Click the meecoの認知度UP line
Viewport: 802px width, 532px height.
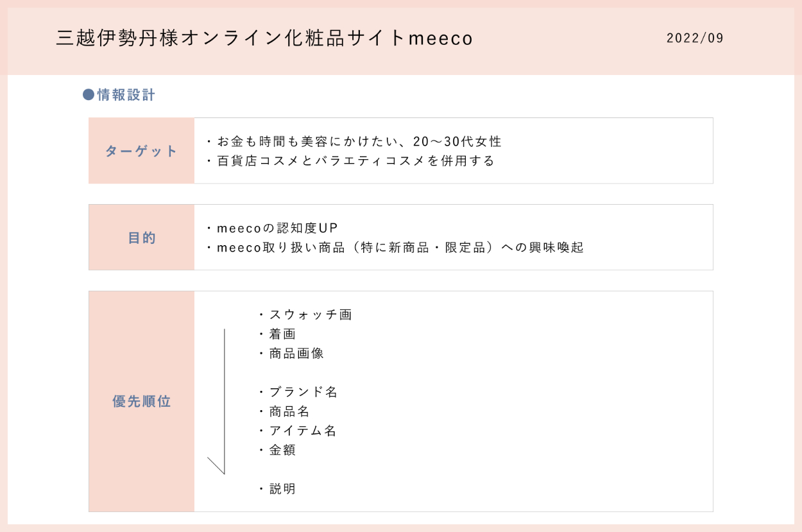pos(273,228)
